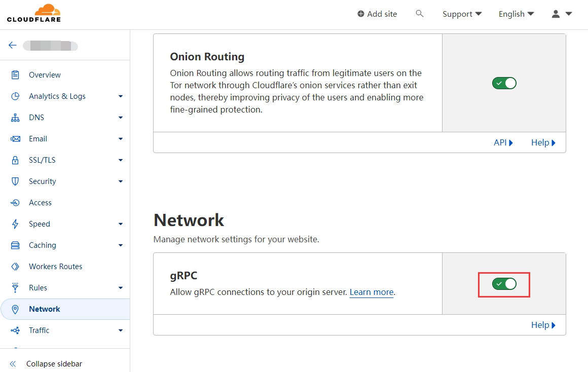Turn off Onion Routing
This screenshot has width=588, height=372.
coord(504,83)
